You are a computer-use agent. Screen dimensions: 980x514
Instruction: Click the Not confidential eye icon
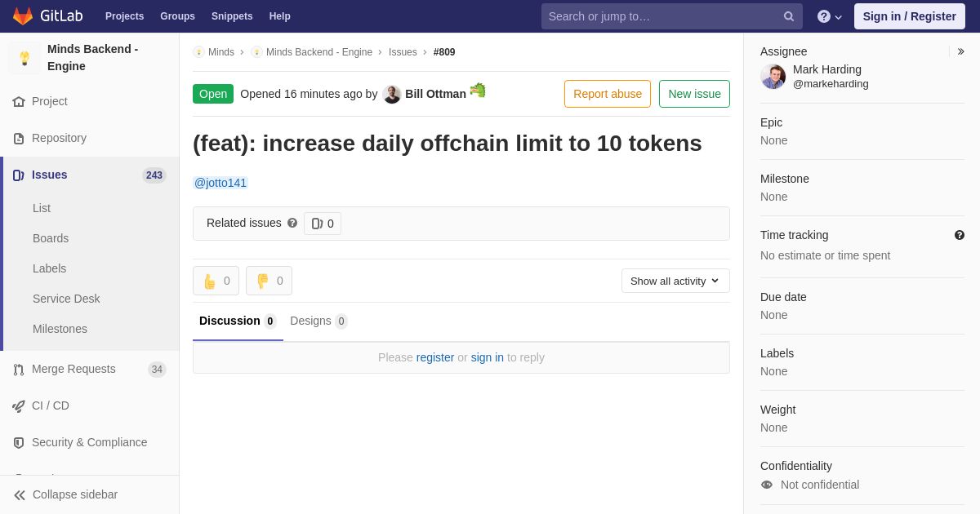pos(767,485)
